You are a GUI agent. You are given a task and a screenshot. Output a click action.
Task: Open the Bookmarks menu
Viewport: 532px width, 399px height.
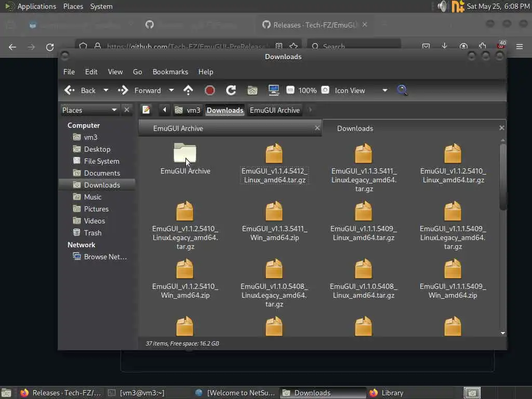point(170,72)
